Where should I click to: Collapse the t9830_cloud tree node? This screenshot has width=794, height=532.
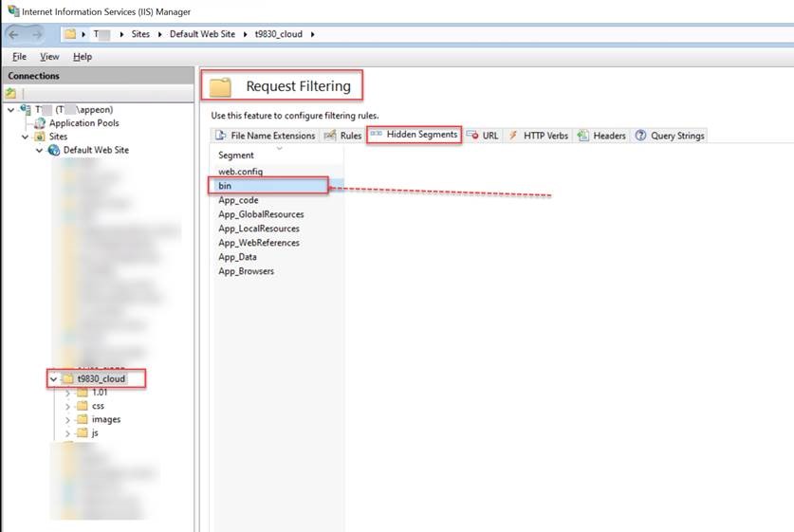tap(54, 379)
